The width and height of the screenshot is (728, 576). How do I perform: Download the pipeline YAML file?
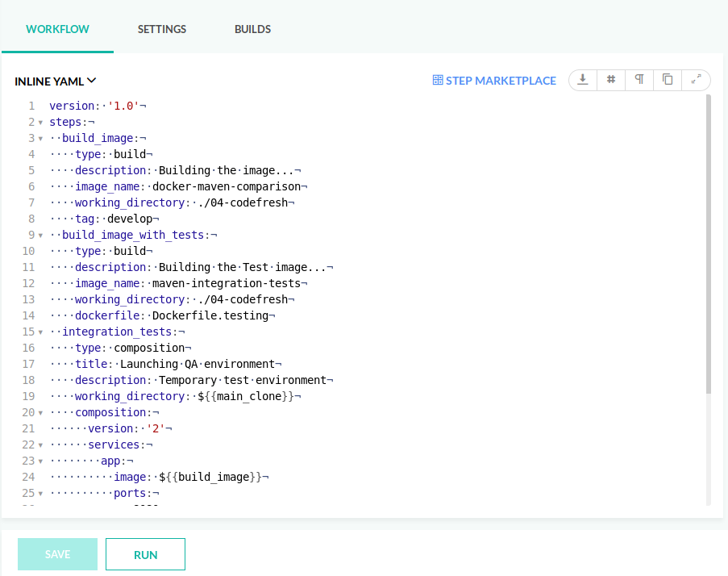pos(582,80)
